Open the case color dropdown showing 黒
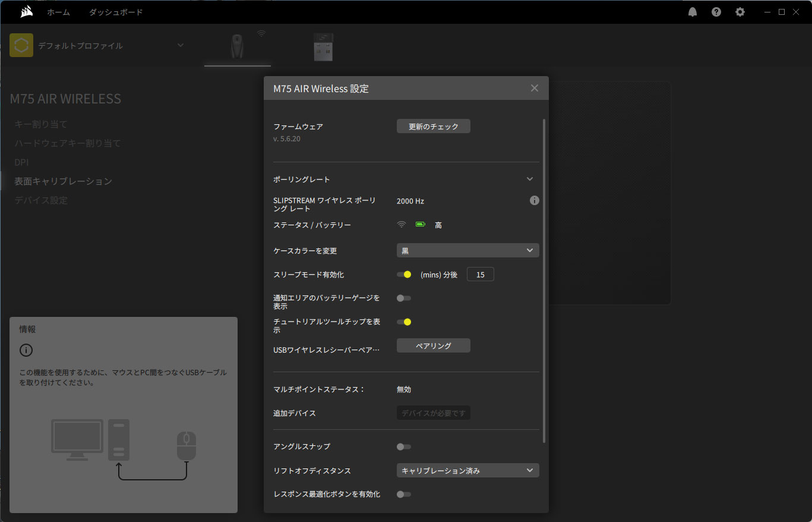812x522 pixels. pos(467,250)
